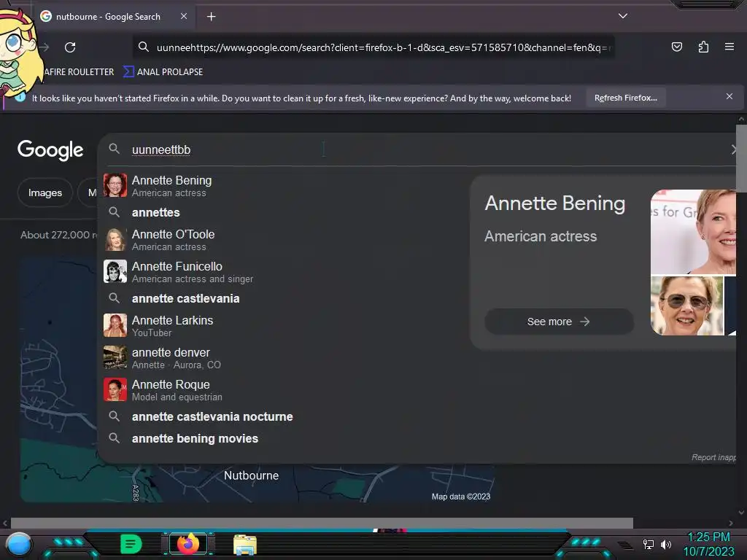Click the volume speaker tray icon

pyautogui.click(x=666, y=544)
